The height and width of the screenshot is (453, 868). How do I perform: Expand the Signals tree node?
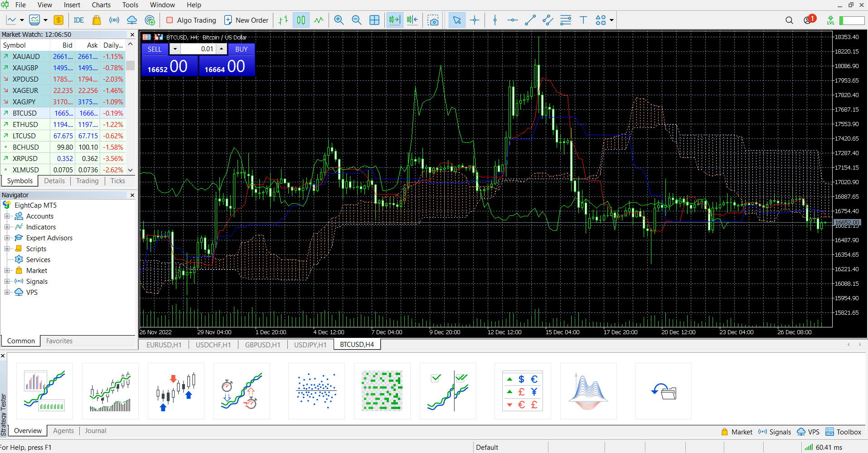(7, 282)
